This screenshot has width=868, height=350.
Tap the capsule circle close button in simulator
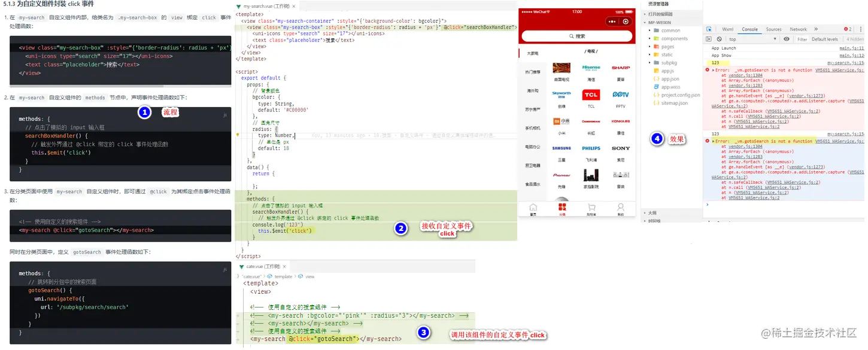click(x=626, y=22)
